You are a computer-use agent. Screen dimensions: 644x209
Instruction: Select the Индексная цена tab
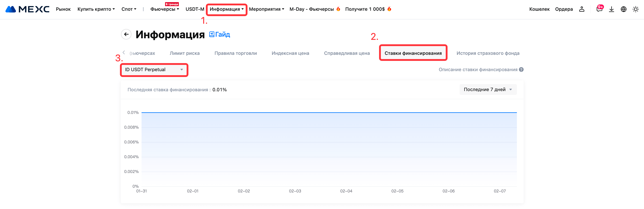290,53
